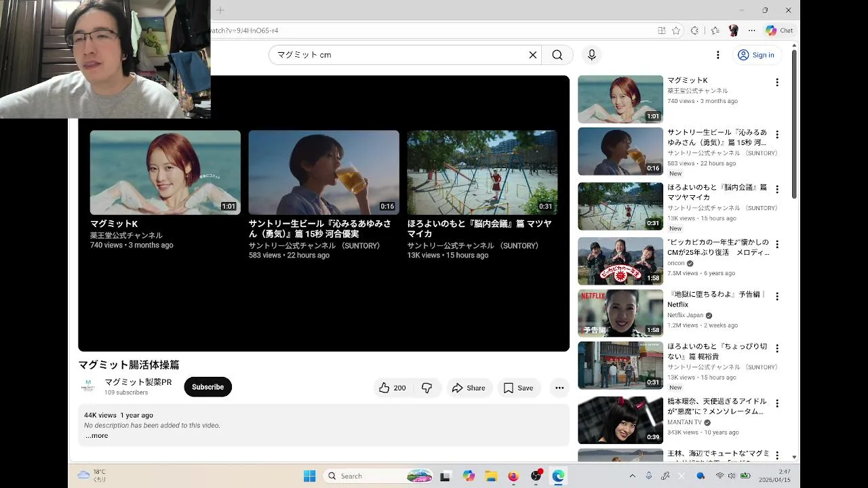Open menu for ちょっぴり切ない 梶裕貴 video

pos(777,348)
